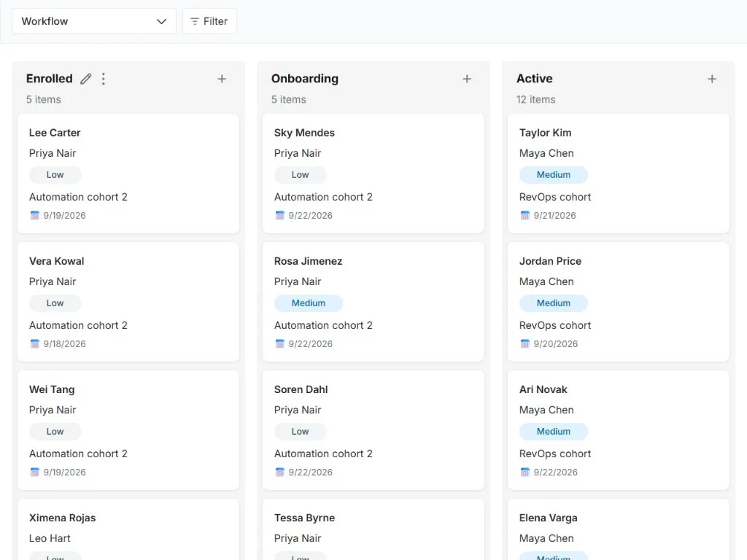This screenshot has height=560, width=747.
Task: Open the Sky Mendes card
Action: click(x=373, y=174)
